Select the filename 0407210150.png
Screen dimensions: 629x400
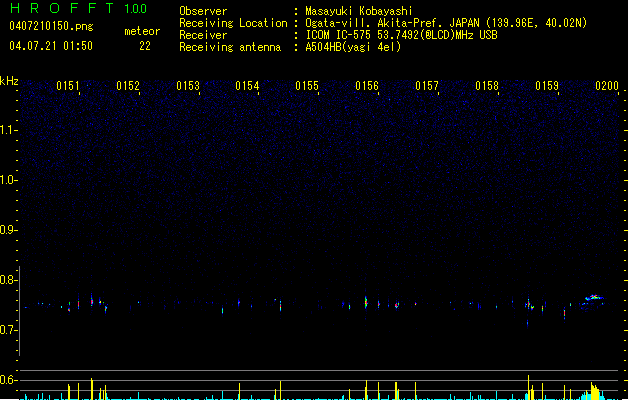[x=51, y=27]
